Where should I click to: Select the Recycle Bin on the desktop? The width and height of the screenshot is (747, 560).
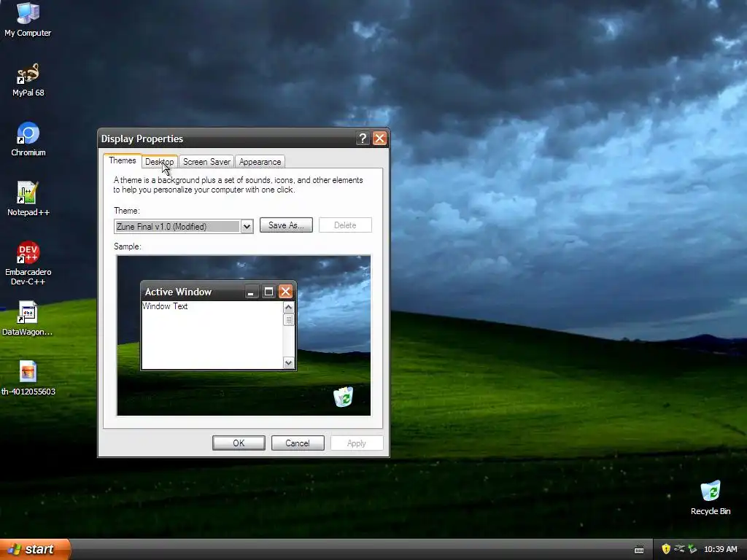point(711,497)
